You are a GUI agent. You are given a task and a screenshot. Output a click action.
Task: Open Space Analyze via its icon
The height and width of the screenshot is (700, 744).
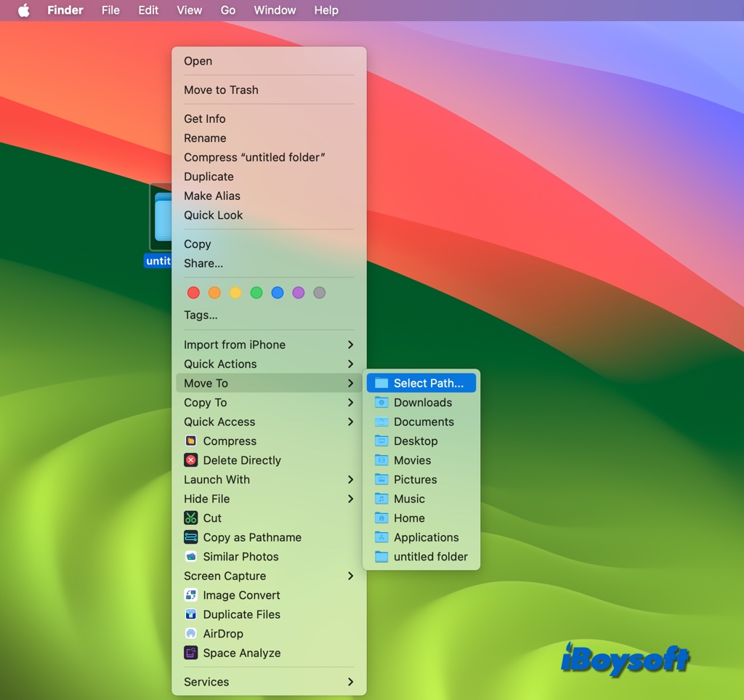[190, 653]
